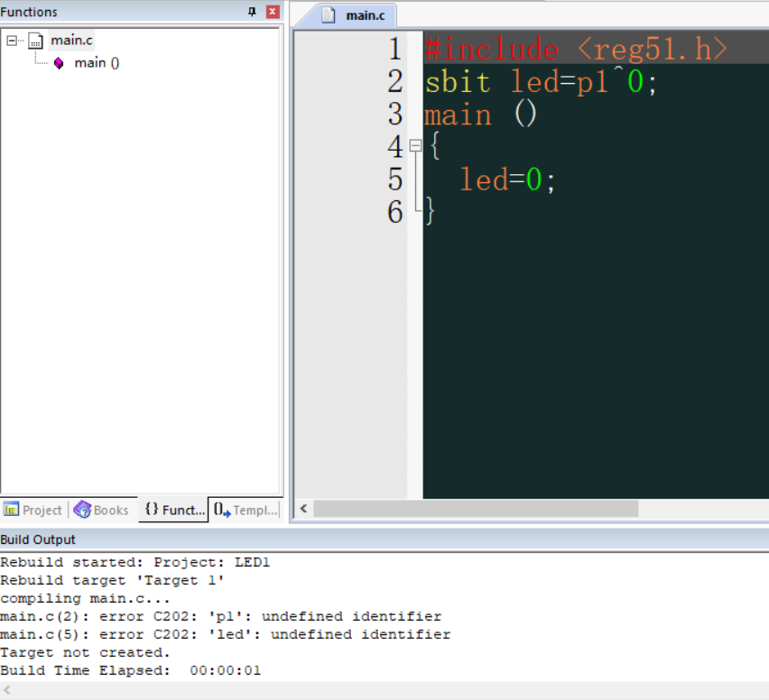Collapse the main.c tree node
Viewport: 769px width, 700px height.
coord(12,41)
